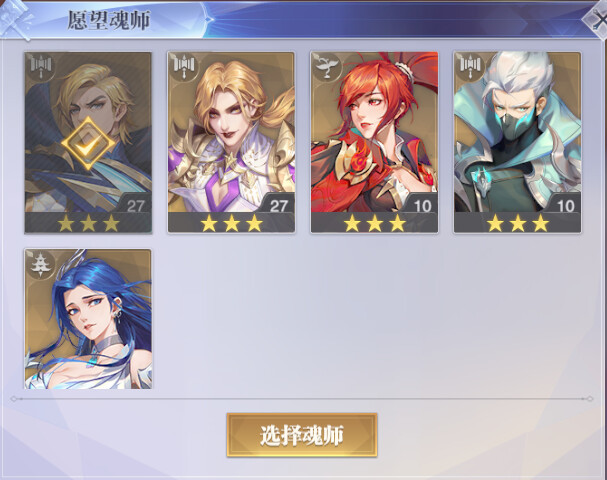This screenshot has height=480, width=607.
Task: Click the level 10 badge on red-haired woman
Action: (x=422, y=204)
